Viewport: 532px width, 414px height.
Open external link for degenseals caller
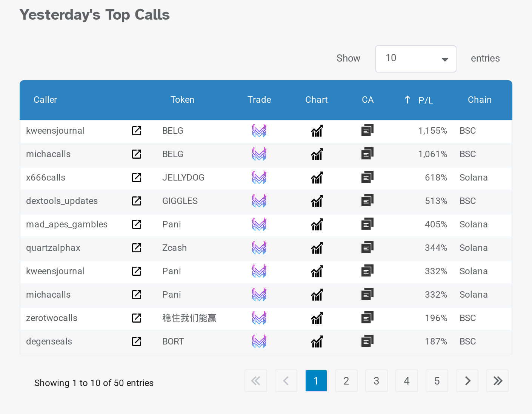click(x=137, y=341)
